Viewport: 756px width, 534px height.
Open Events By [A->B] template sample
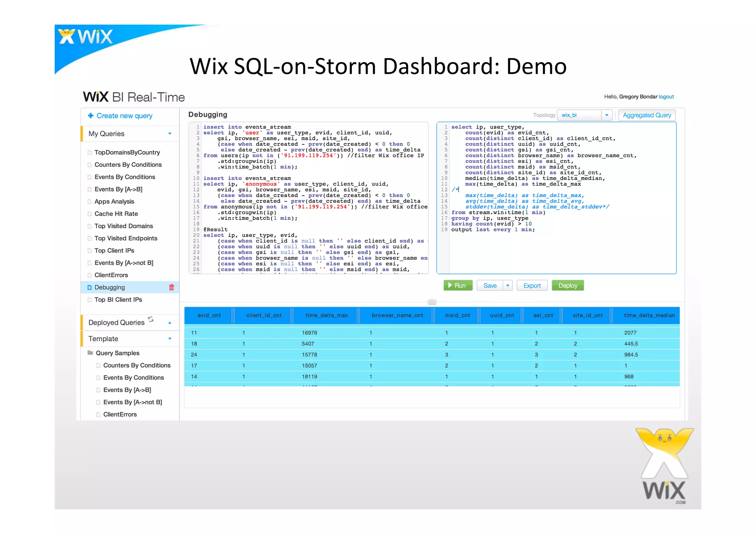coord(127,390)
